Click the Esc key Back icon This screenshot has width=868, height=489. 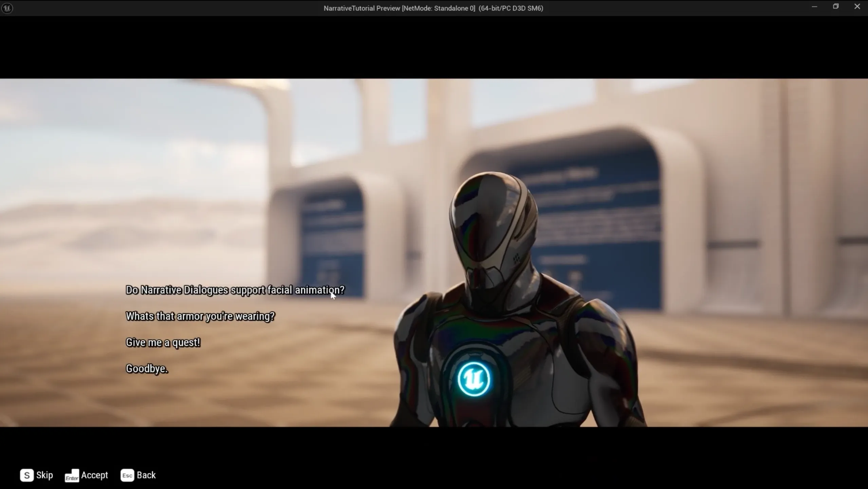point(127,475)
